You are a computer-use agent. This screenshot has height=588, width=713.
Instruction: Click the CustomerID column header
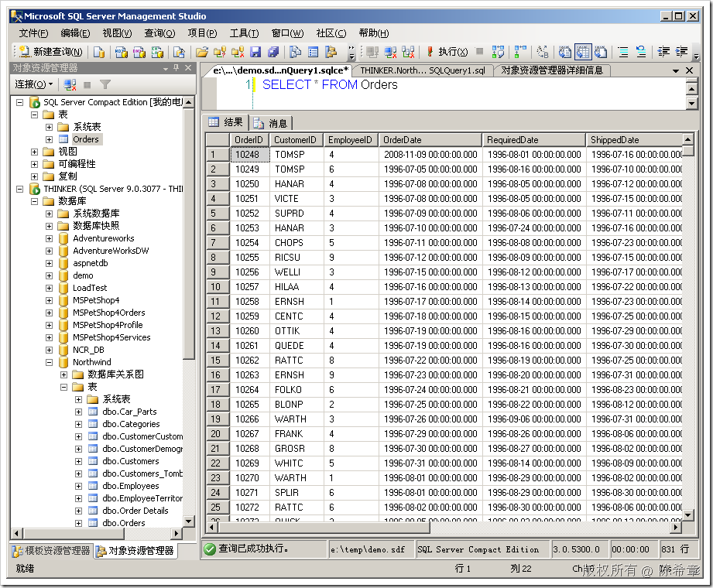(x=297, y=140)
